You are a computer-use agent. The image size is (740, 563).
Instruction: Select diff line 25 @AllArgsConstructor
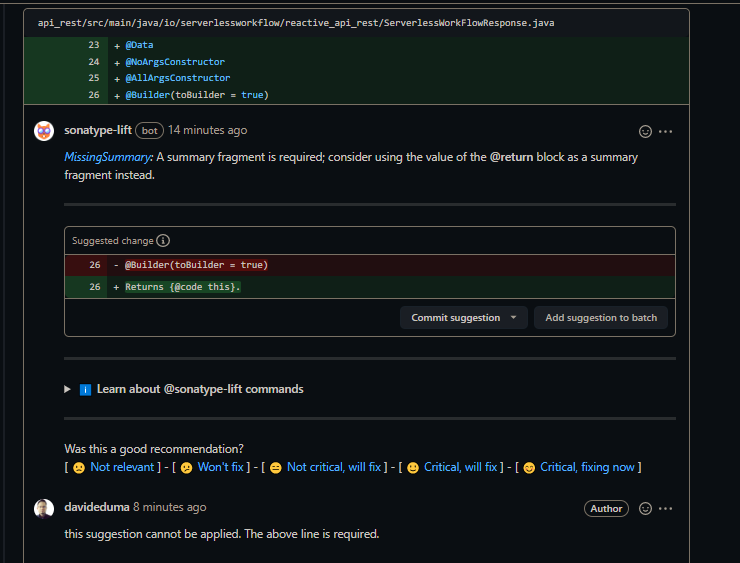click(x=356, y=78)
